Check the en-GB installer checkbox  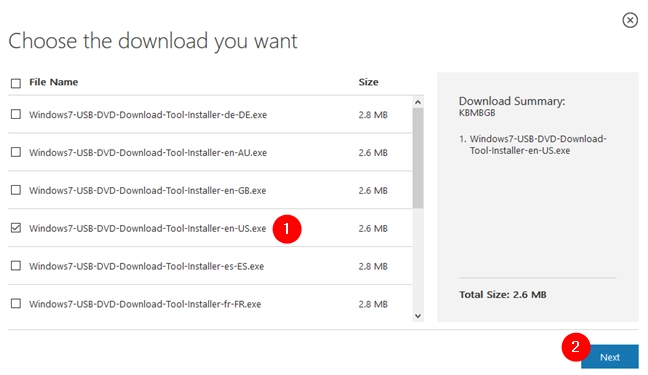(x=16, y=190)
